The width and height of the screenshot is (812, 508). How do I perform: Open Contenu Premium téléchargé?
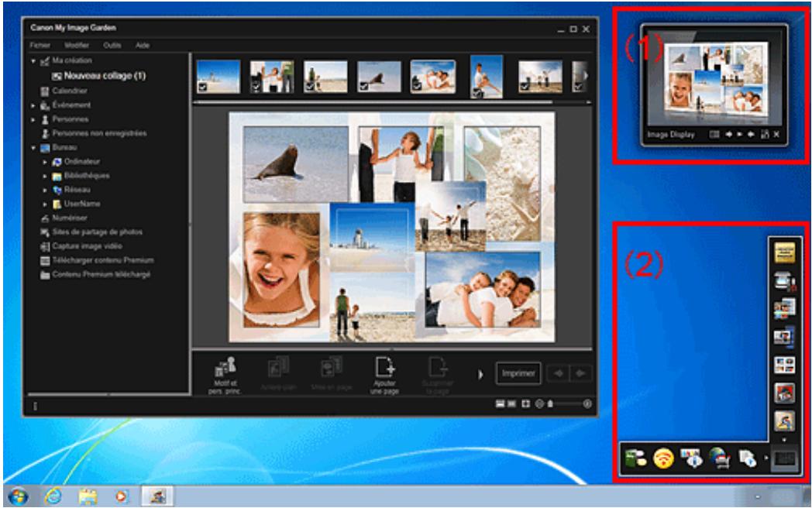pyautogui.click(x=101, y=274)
